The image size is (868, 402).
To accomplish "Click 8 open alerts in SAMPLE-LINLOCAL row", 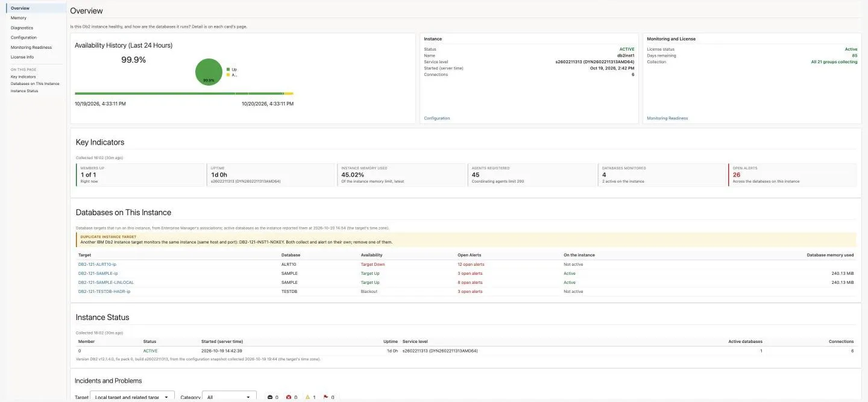I will tap(470, 282).
